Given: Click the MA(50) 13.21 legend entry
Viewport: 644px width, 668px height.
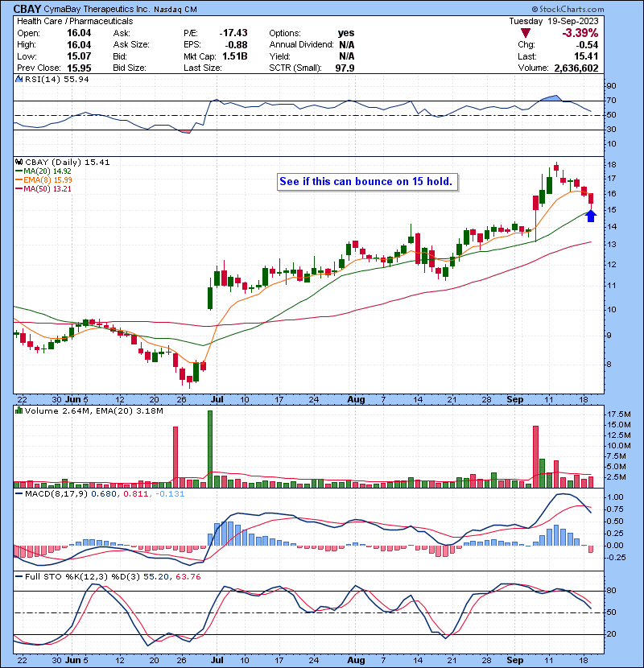Looking at the screenshot, I should [44, 188].
